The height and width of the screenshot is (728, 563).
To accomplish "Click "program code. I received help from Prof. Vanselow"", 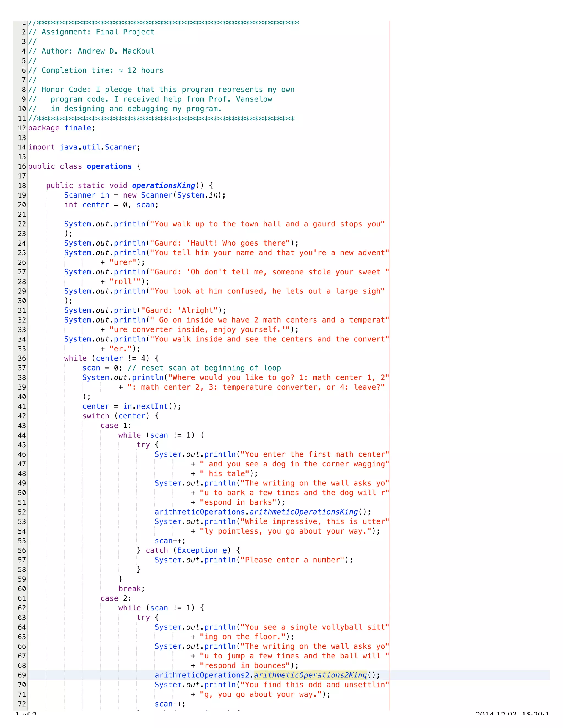I will click(161, 99).
